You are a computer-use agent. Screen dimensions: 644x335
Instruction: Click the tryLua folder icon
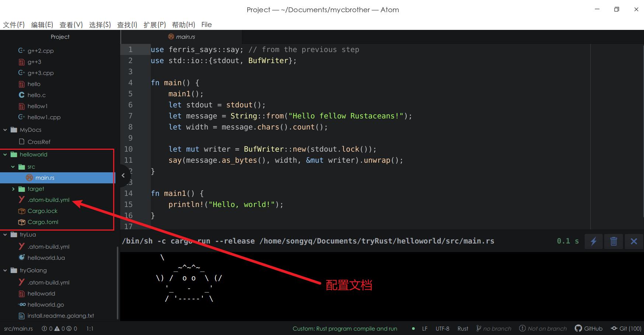[x=14, y=234]
